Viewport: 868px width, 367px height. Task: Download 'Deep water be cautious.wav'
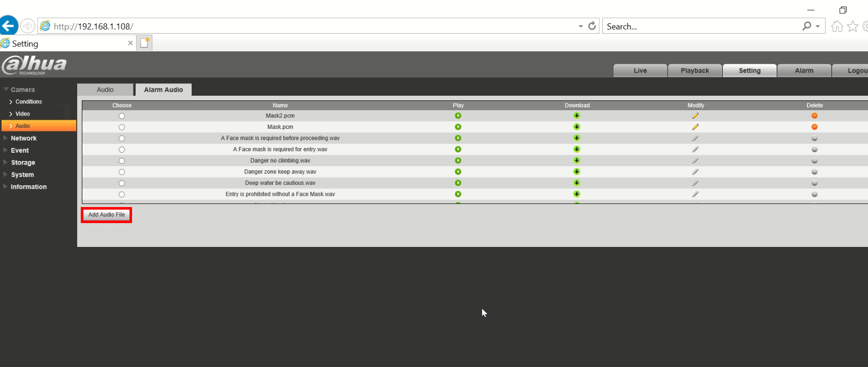(x=576, y=183)
